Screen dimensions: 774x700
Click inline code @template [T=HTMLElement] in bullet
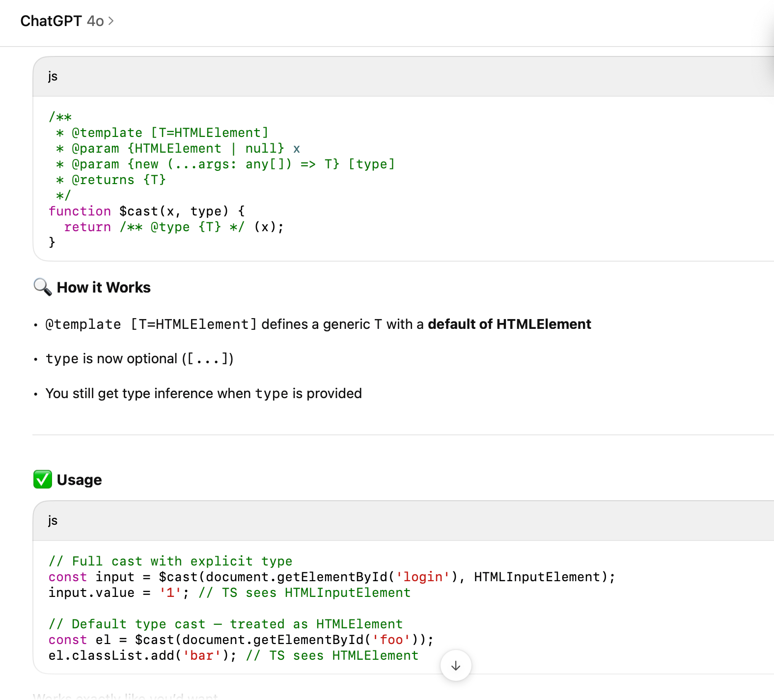coord(151,324)
